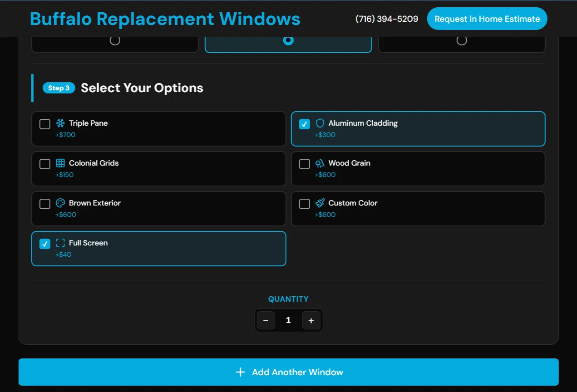577x392 pixels.
Task: Click the plus icon in Add Another Window
Action: pyautogui.click(x=241, y=372)
